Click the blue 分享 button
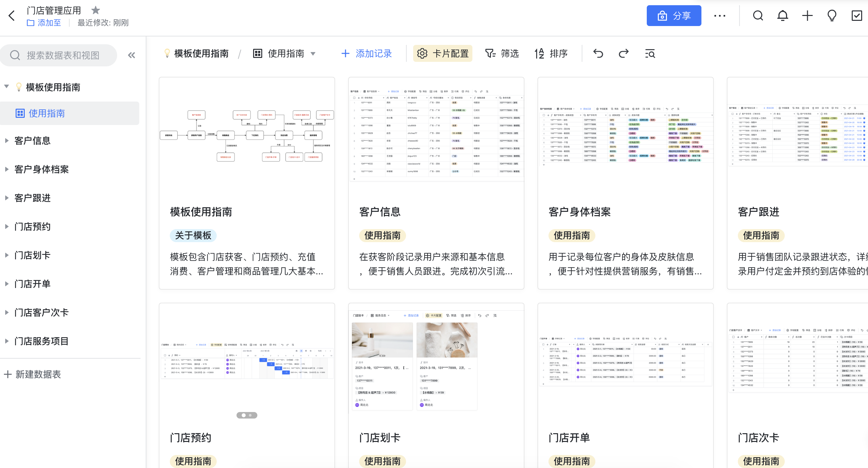868x468 pixels. point(673,16)
